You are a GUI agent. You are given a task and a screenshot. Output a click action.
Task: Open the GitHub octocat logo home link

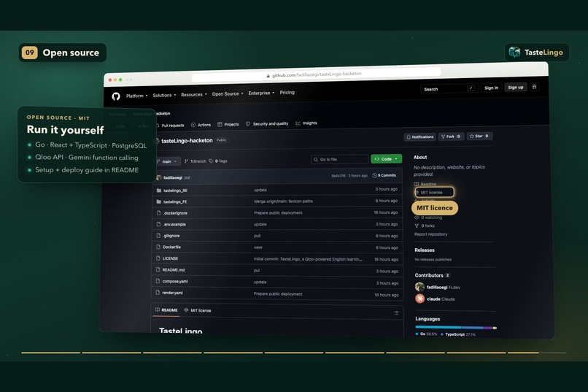pyautogui.click(x=116, y=96)
